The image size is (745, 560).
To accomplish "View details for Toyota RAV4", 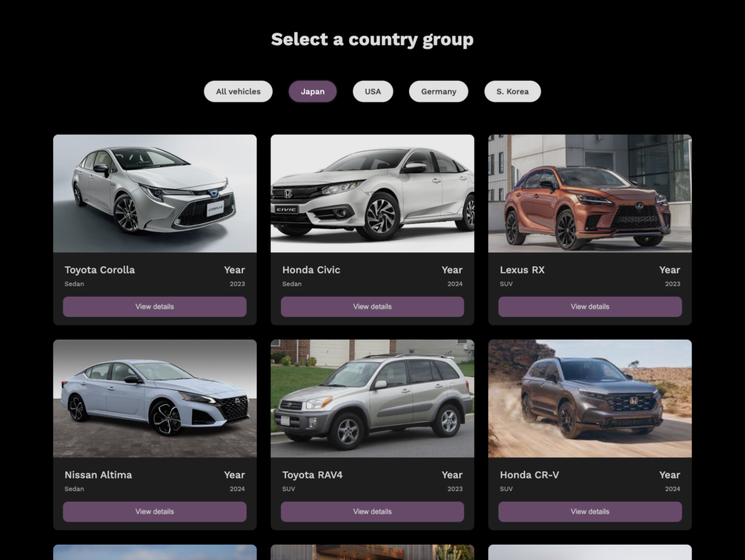I will click(x=372, y=512).
